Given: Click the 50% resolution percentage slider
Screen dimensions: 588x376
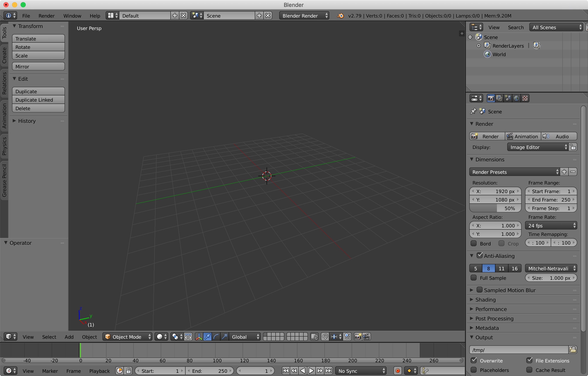Looking at the screenshot, I should point(495,208).
